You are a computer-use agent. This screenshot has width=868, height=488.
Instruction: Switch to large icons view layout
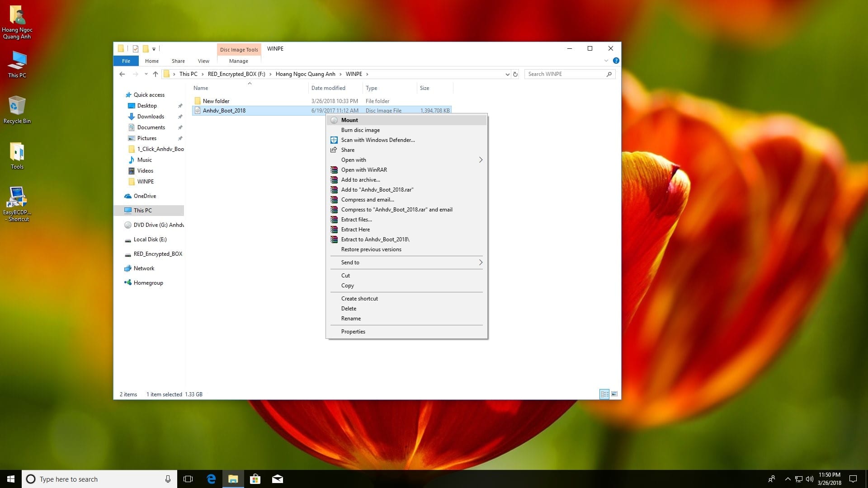[x=614, y=394]
